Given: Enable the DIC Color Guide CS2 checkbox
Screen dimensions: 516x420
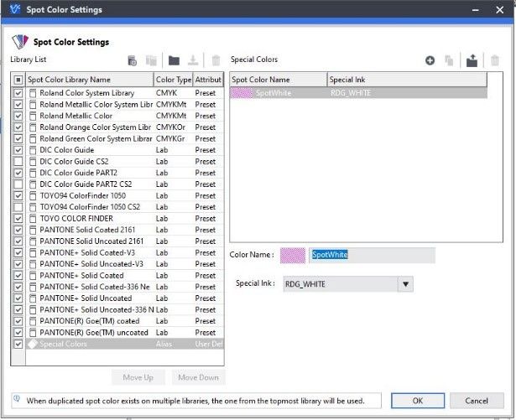Looking at the screenshot, I should tap(18, 162).
